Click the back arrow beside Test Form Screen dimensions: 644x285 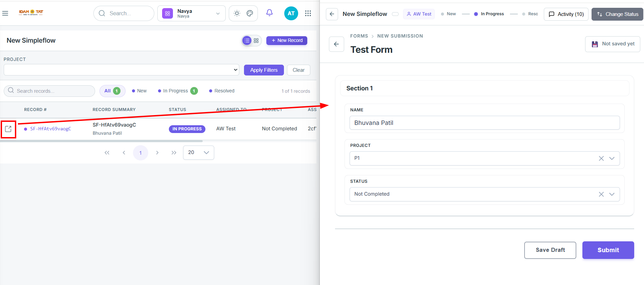(x=336, y=44)
